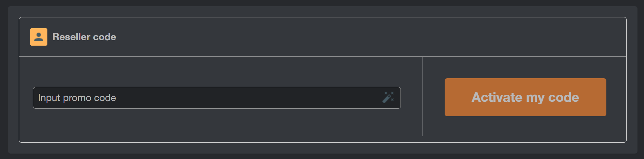Click the magic wand icon in promo field
644x159 pixels.
(388, 97)
